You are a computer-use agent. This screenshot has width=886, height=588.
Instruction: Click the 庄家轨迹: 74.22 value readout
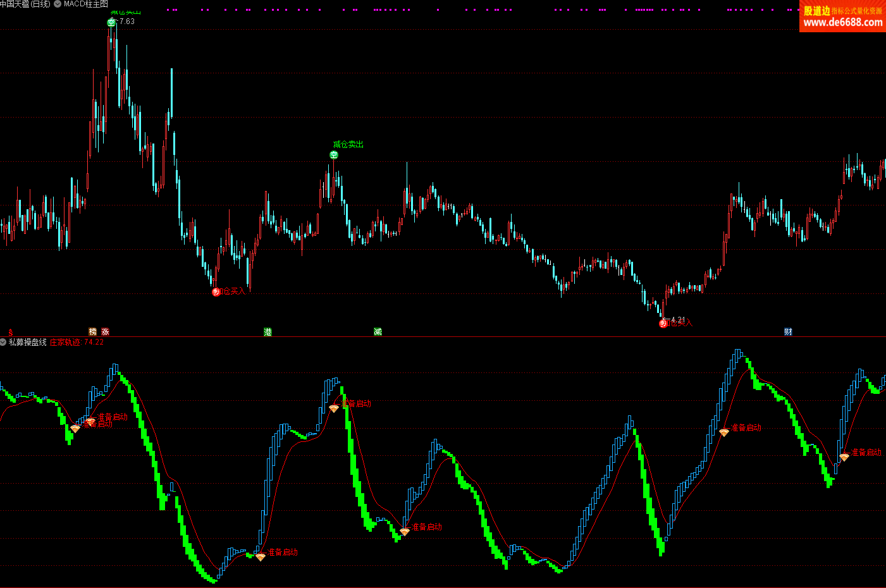tap(77, 342)
